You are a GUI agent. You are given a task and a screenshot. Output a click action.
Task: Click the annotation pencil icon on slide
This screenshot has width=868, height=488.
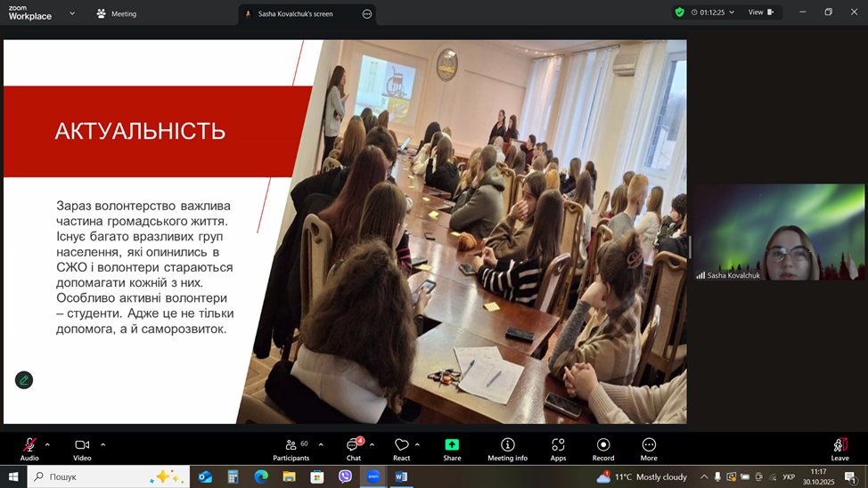click(x=24, y=380)
